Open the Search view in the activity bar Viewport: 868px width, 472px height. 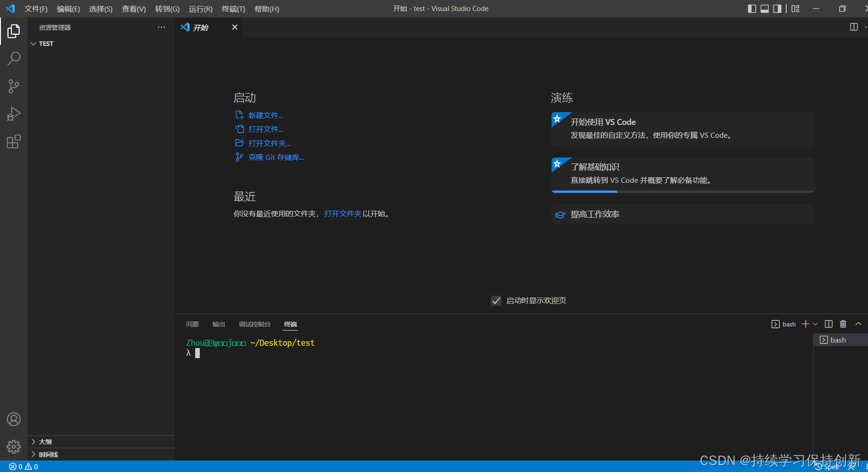14,58
